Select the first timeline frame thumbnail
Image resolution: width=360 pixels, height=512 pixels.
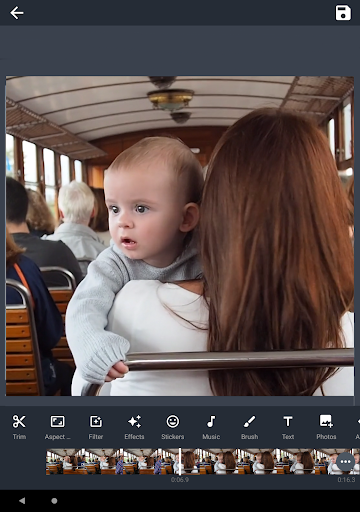[65, 462]
